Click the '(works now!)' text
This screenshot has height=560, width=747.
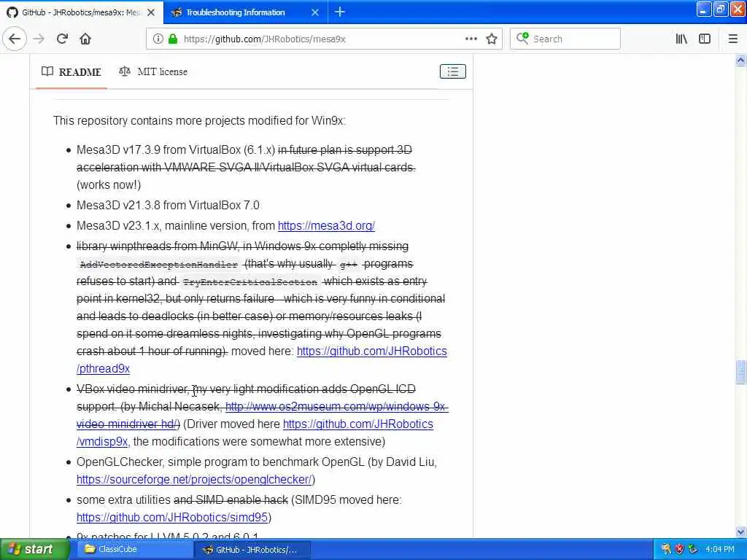click(109, 184)
